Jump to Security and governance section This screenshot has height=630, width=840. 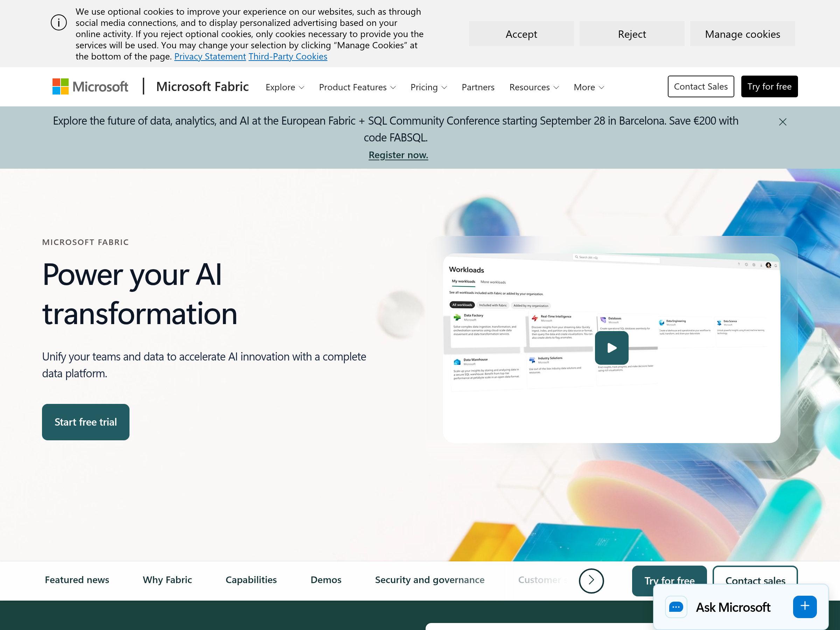coord(429,580)
